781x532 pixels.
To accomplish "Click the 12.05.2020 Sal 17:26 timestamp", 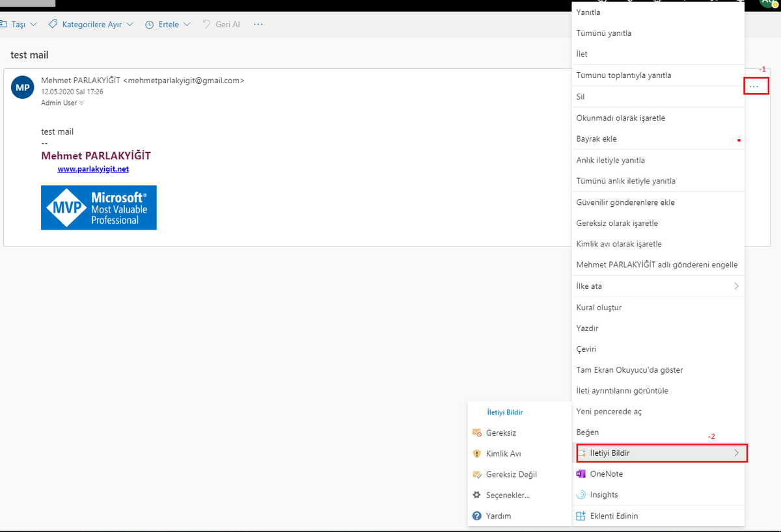I will point(72,92).
